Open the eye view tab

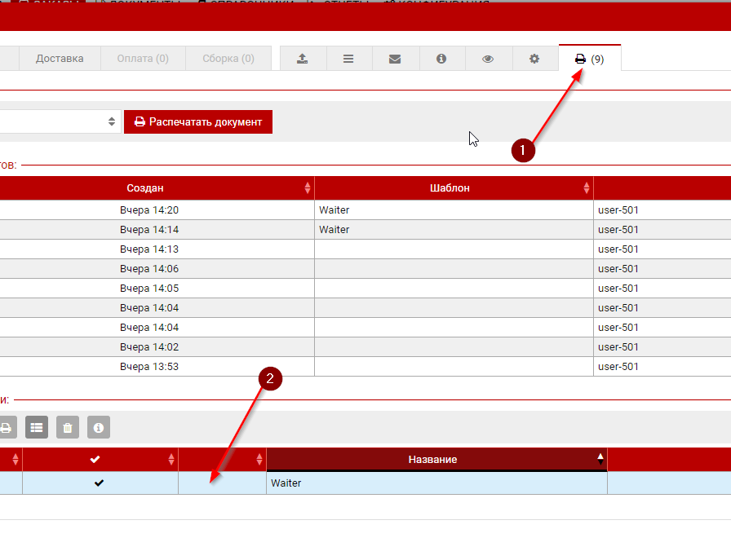click(x=488, y=59)
